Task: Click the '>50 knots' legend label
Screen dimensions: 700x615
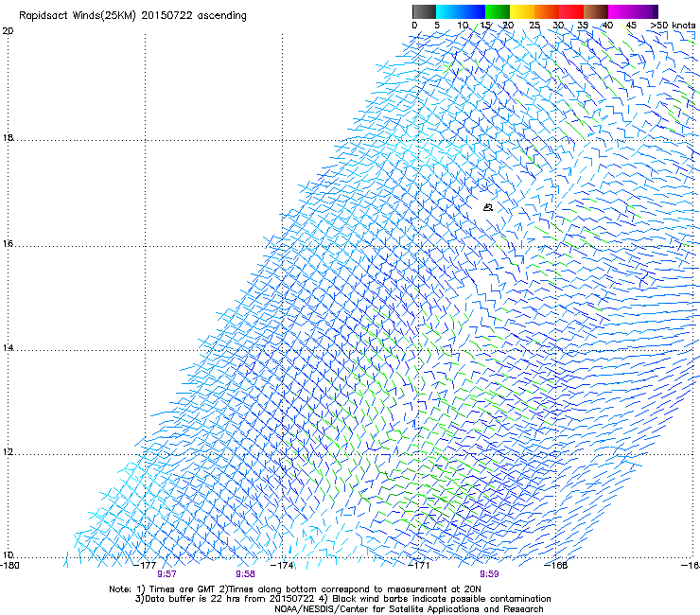Action: click(673, 26)
